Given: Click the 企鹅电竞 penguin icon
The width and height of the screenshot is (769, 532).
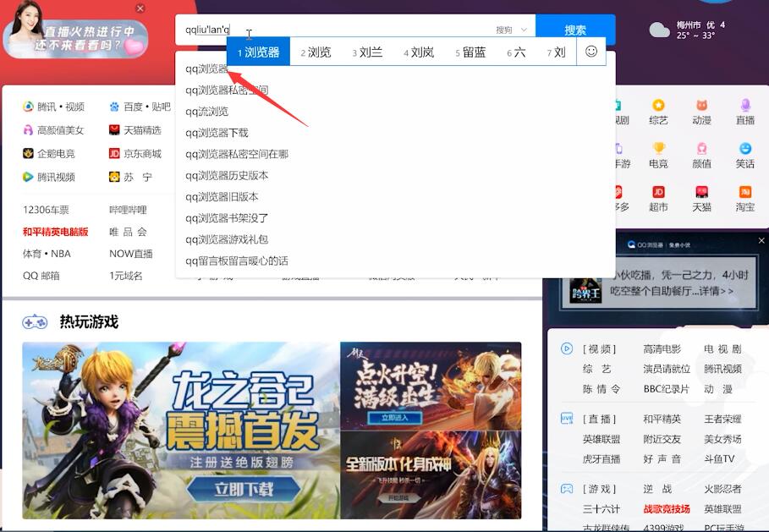Looking at the screenshot, I should 28,153.
